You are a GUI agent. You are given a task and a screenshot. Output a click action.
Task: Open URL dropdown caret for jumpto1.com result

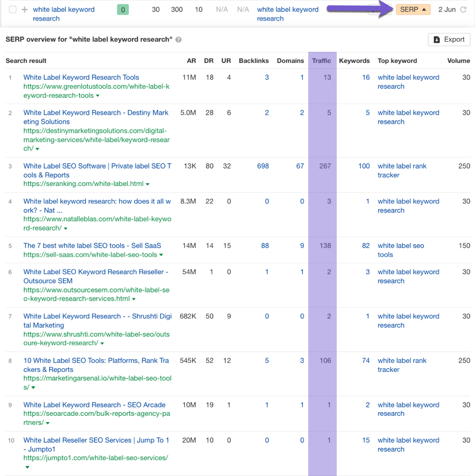click(27, 467)
